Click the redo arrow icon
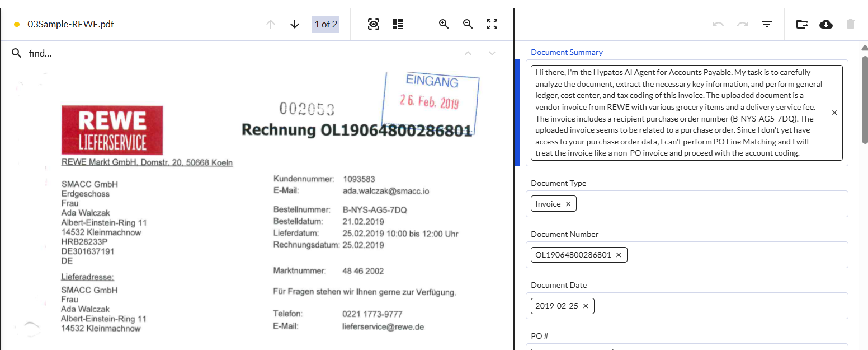 click(x=743, y=24)
